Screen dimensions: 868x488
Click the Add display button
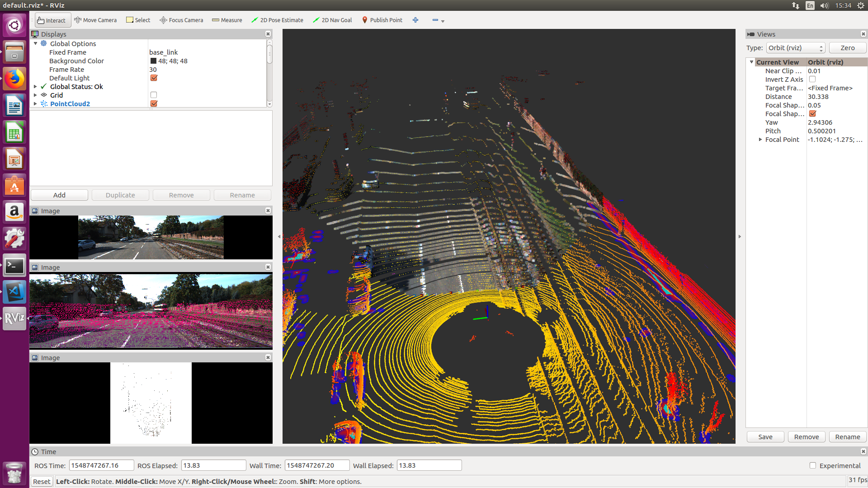(x=59, y=195)
